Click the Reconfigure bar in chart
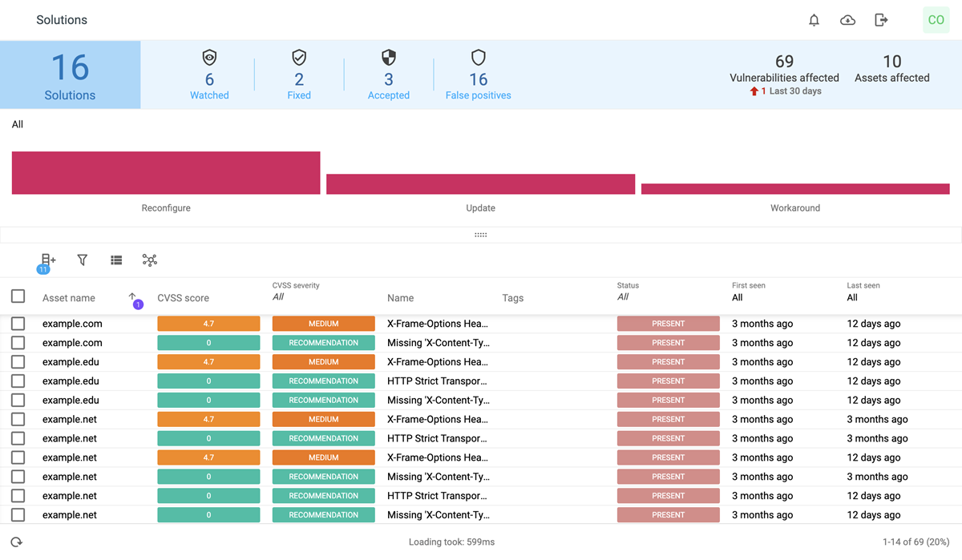Screen dimensions: 962x560 [x=166, y=173]
